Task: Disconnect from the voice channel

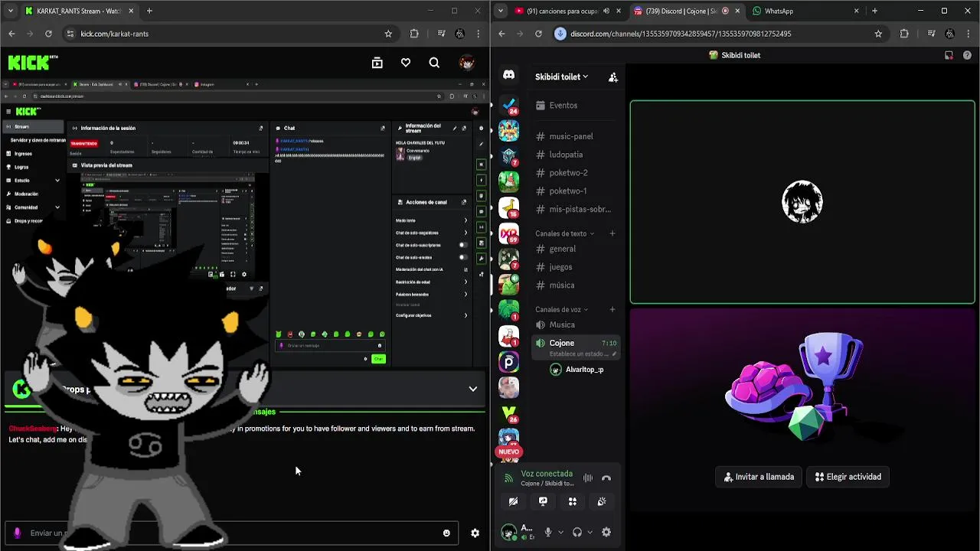Action: coord(606,478)
